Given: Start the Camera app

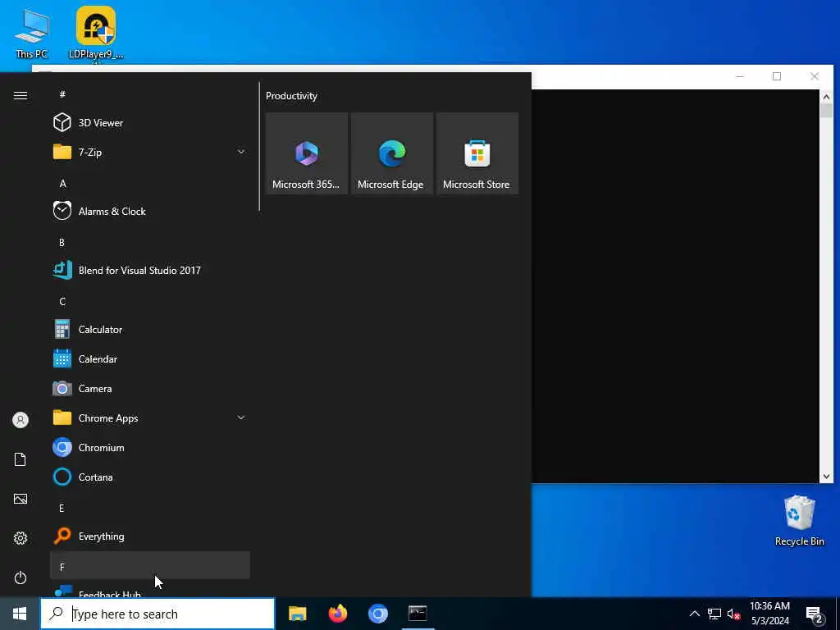Looking at the screenshot, I should (x=150, y=388).
